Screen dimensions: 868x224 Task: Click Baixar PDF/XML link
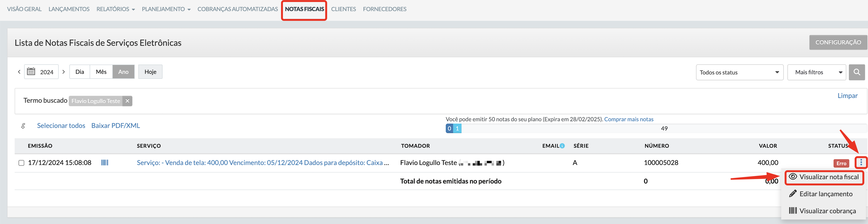tap(116, 126)
